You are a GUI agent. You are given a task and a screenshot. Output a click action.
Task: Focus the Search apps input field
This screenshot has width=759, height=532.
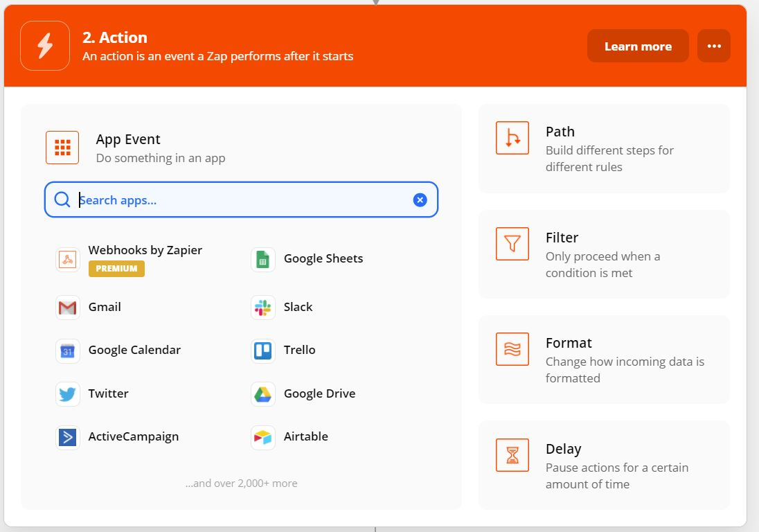pyautogui.click(x=241, y=199)
